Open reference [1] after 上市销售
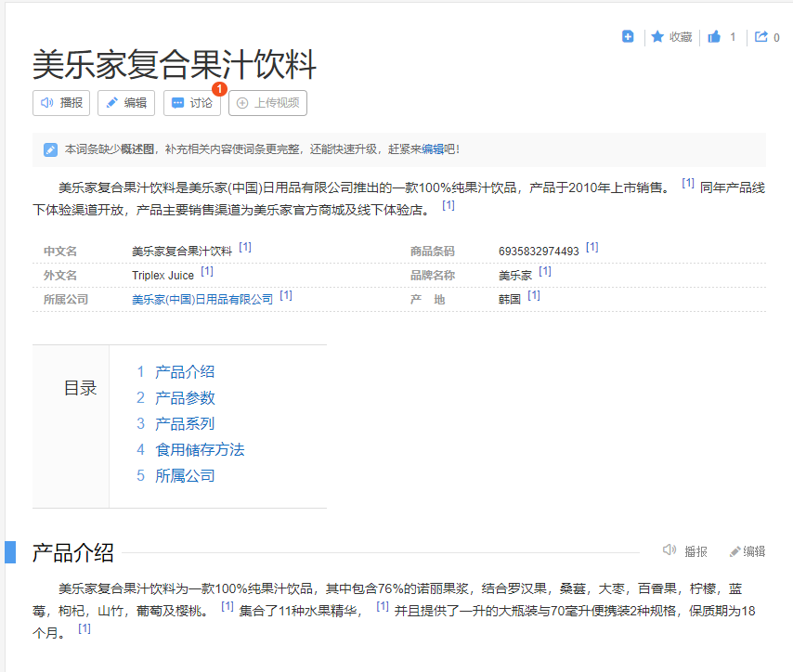Screen dimensions: 793x672 coord(688,183)
